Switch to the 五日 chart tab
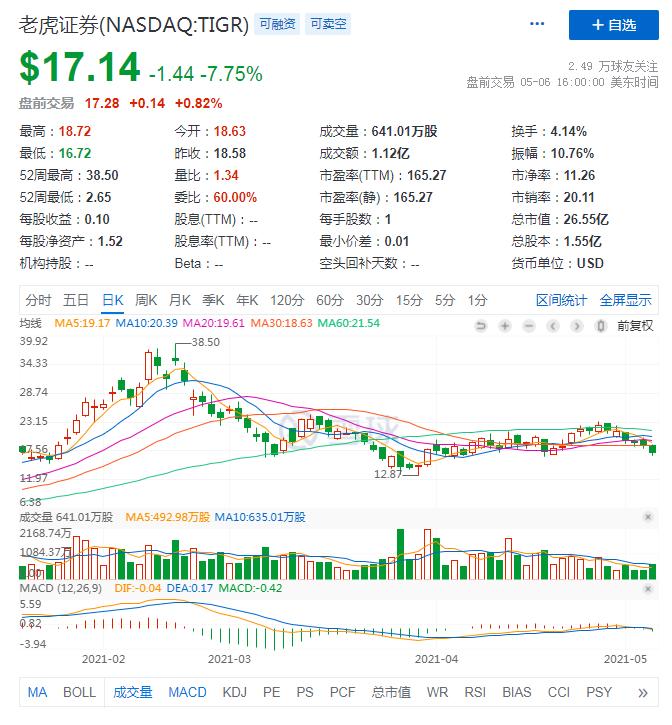The image size is (672, 725). coord(76,301)
